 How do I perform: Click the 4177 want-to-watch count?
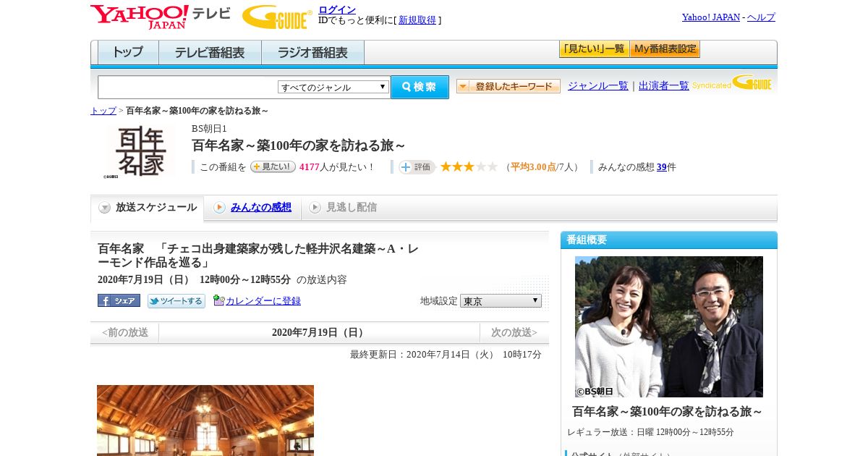[310, 166]
